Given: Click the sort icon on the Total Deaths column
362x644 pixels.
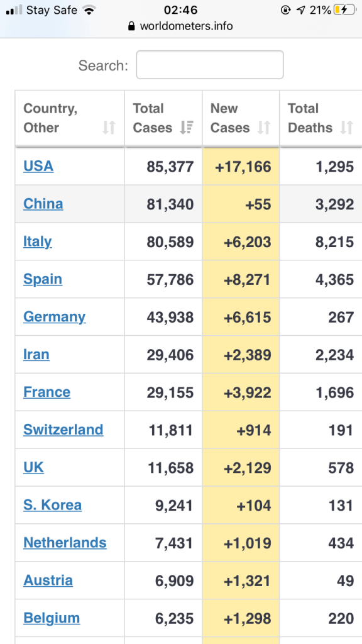Looking at the screenshot, I should click(x=346, y=127).
